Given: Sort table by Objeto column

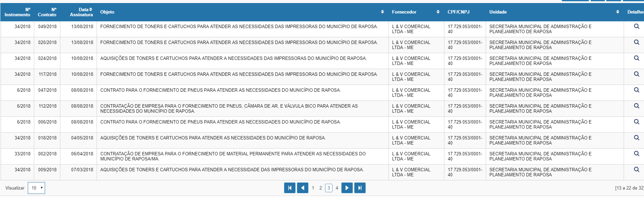Looking at the screenshot, I should (382, 12).
